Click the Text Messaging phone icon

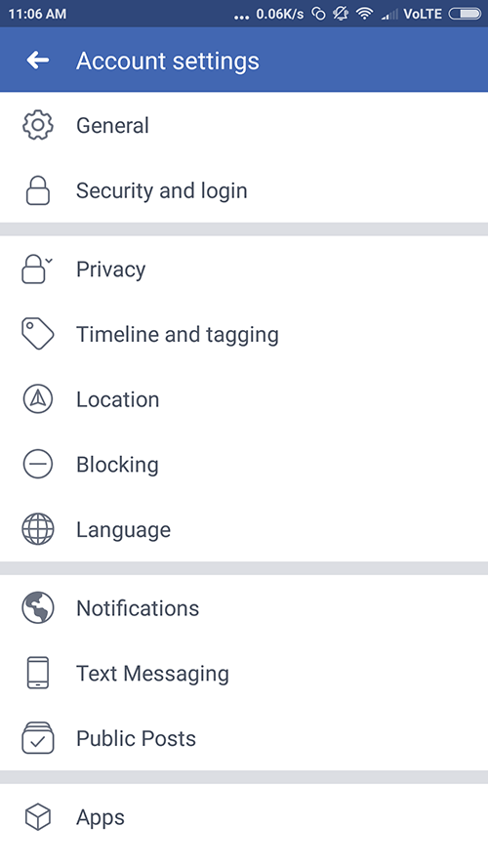tap(38, 673)
